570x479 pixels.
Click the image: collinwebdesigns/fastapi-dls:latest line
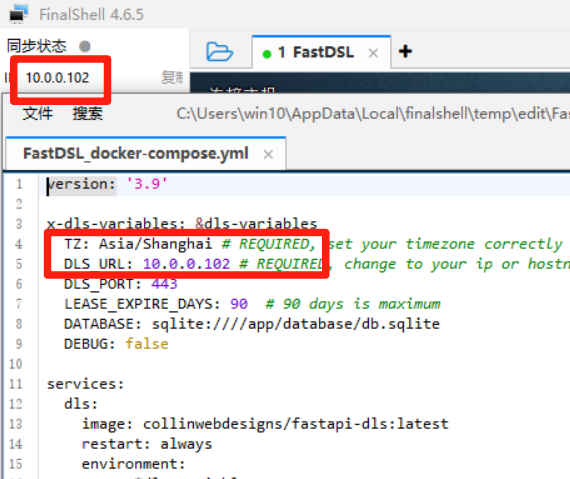tap(265, 424)
